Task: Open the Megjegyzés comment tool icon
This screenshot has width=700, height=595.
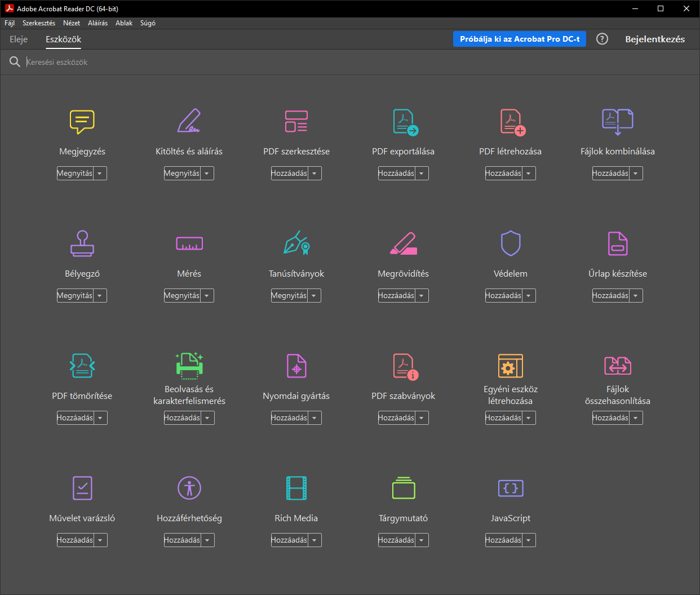Action: point(82,122)
